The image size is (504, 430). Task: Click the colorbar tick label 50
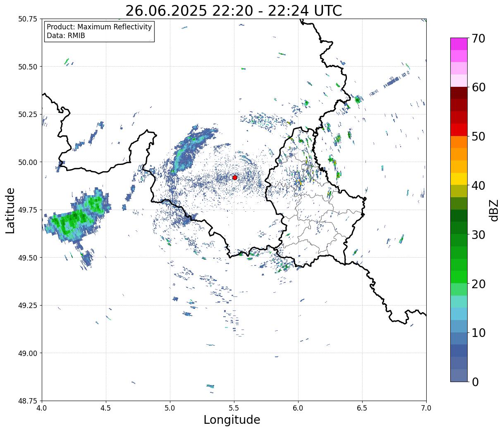(x=479, y=136)
